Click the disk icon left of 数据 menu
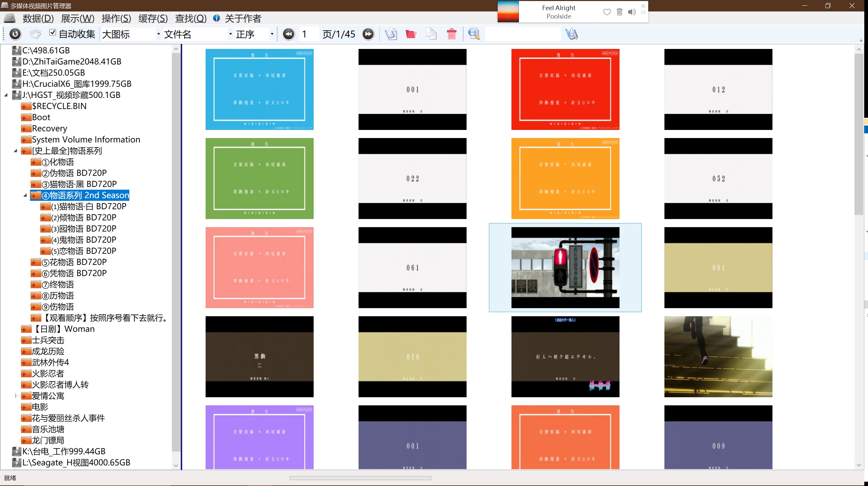The width and height of the screenshot is (868, 486). (9, 18)
